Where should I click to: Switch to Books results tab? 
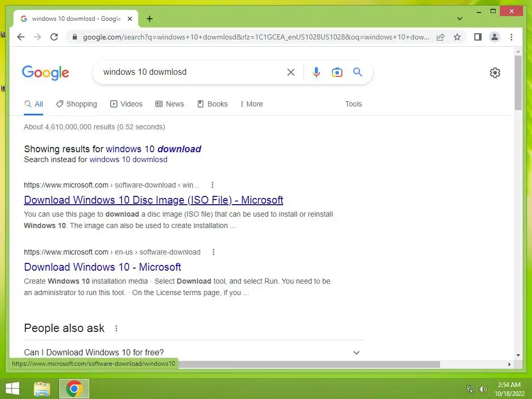pos(212,104)
